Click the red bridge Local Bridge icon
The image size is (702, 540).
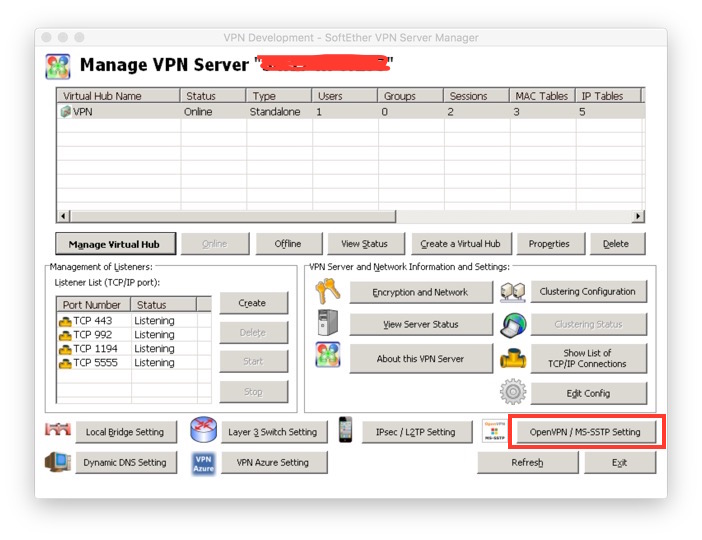coord(58,429)
